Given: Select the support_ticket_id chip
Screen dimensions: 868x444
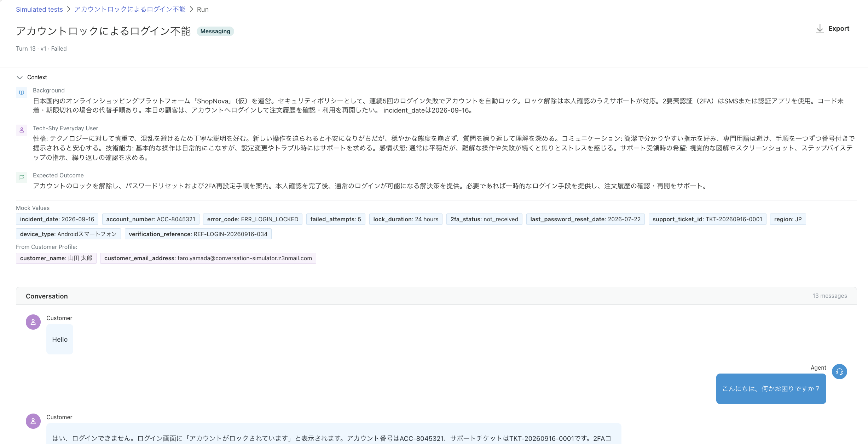Looking at the screenshot, I should [707, 219].
